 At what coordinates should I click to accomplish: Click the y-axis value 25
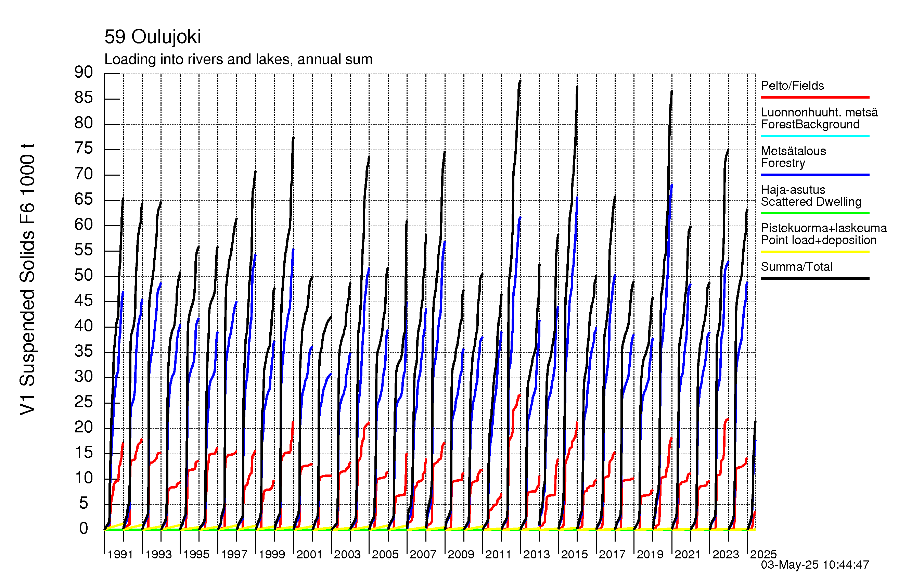[x=84, y=402]
